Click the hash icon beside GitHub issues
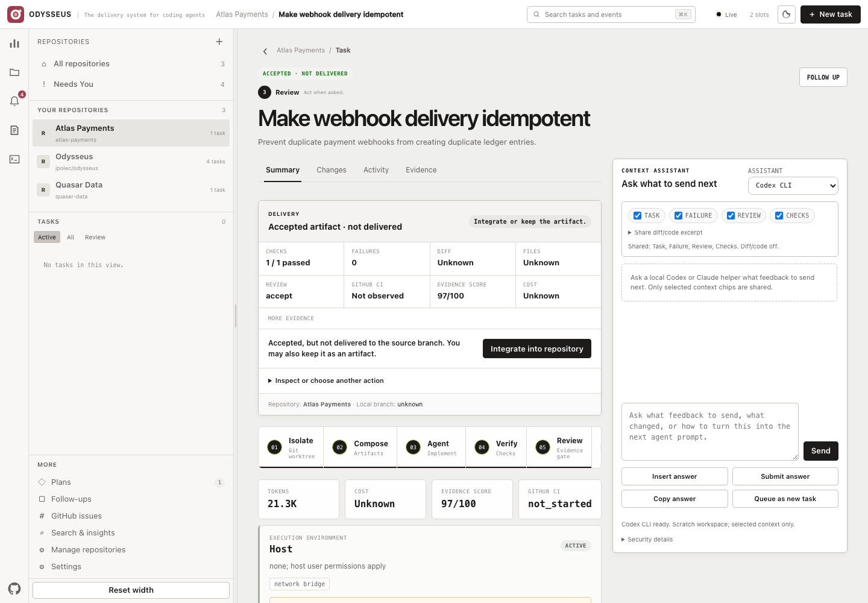Screen dimensions: 868x603 [42, 516]
